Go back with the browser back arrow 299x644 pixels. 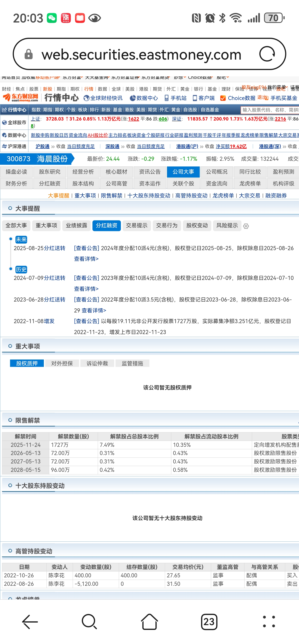[30, 621]
